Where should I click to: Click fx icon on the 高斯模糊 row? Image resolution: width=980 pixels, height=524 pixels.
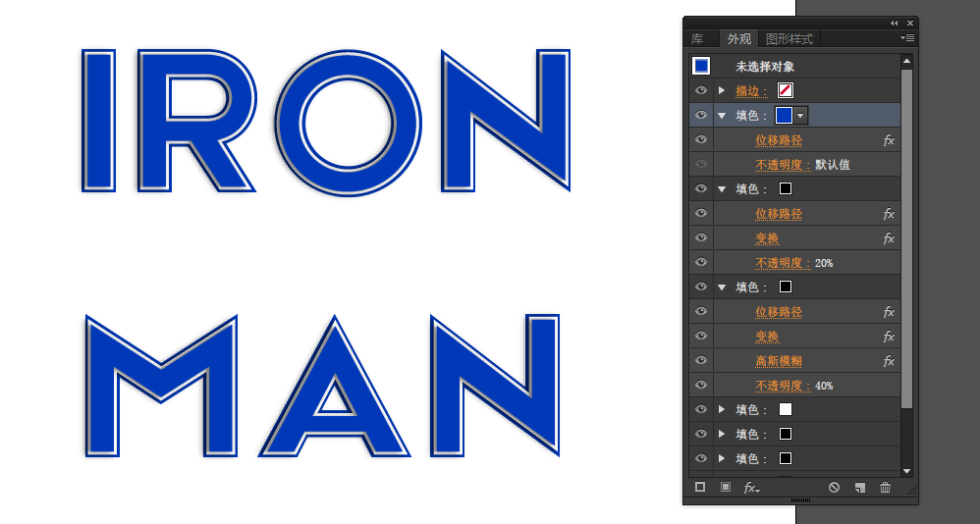(x=889, y=362)
